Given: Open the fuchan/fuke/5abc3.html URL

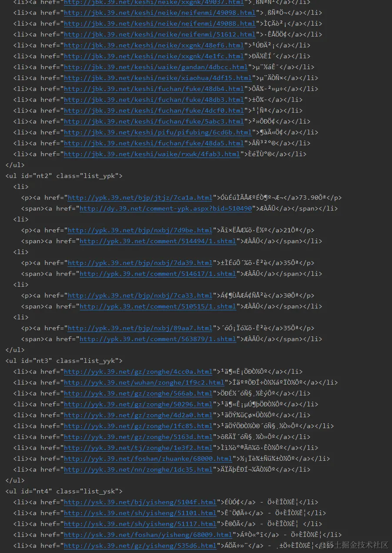Looking at the screenshot, I should tap(154, 121).
